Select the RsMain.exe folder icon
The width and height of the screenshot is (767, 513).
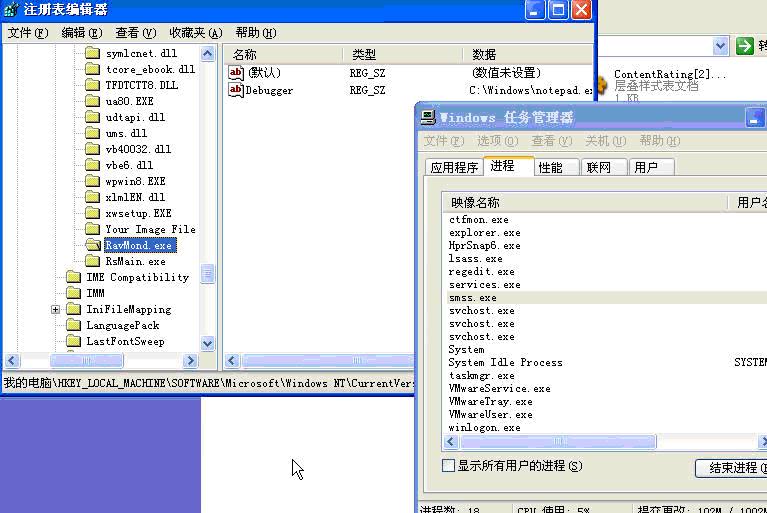tap(92, 261)
